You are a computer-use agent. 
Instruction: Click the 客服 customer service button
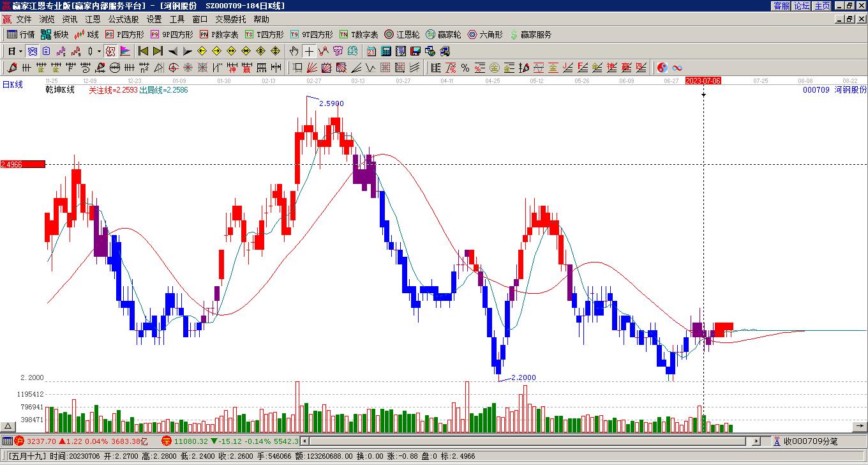781,6
